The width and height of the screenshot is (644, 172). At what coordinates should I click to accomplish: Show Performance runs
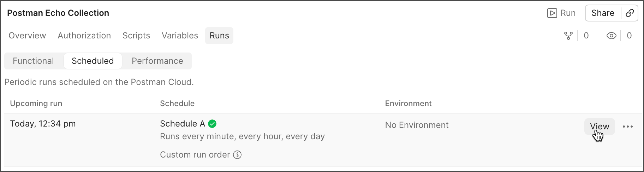pos(157,61)
